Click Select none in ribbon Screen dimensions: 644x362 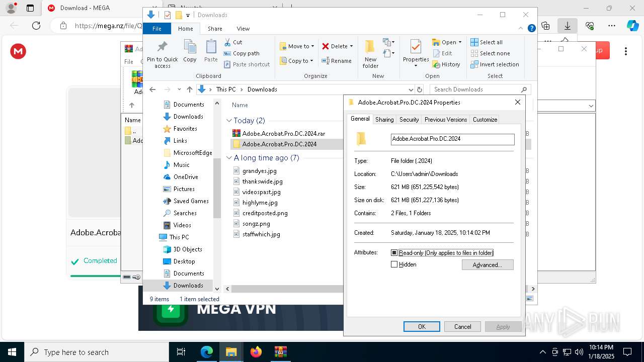[x=490, y=53]
